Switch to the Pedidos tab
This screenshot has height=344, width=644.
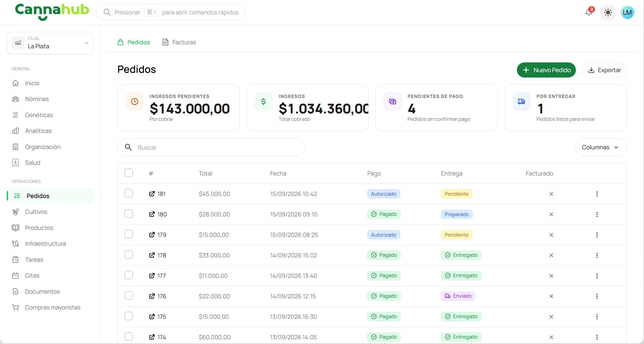click(134, 42)
